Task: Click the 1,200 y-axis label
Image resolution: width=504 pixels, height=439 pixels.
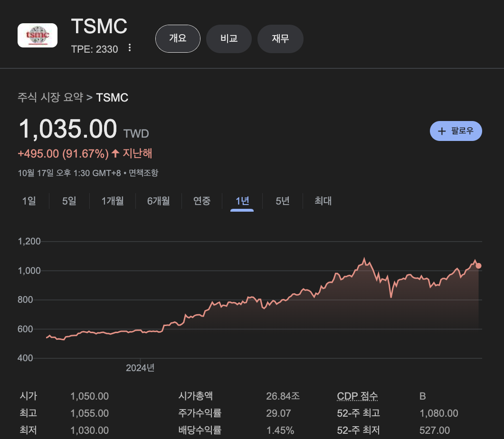Action: (x=29, y=241)
